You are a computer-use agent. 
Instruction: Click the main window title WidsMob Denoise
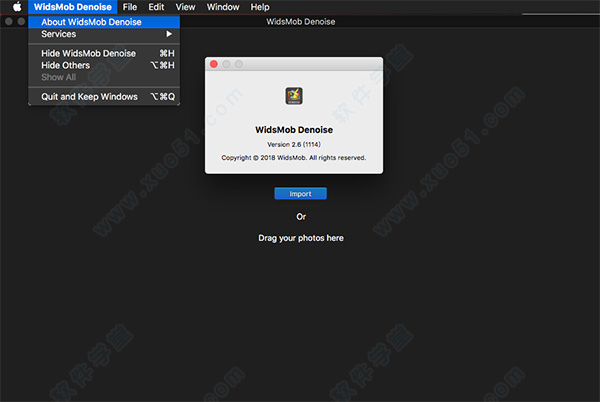301,22
